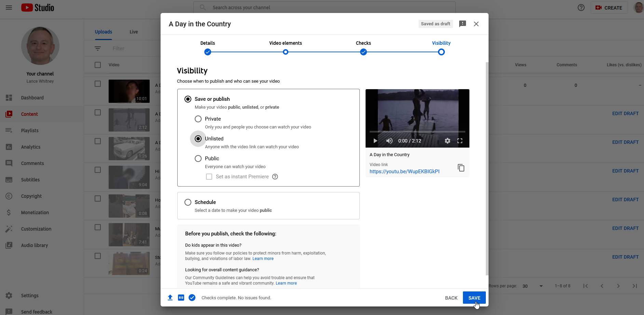The width and height of the screenshot is (644, 315).
Task: Click the SD processing status icon
Action: coord(181,298)
